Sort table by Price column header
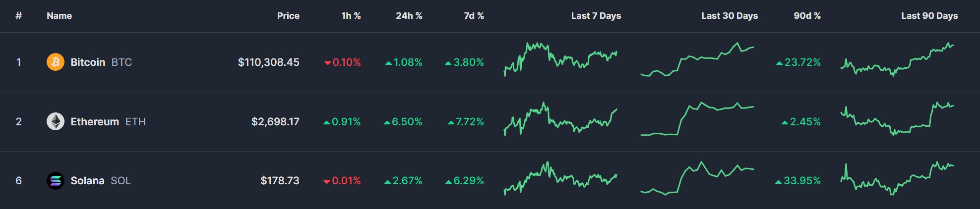This screenshot has height=209, width=980. (288, 16)
